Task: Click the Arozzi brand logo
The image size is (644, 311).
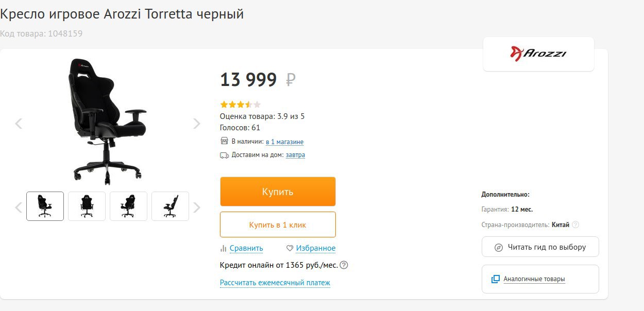Action: 538,54
